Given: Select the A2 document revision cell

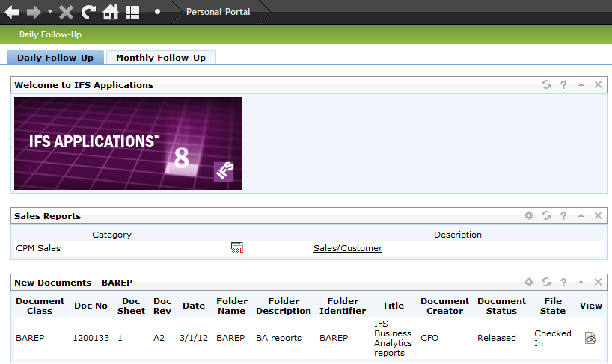Looking at the screenshot, I should pyautogui.click(x=159, y=338).
